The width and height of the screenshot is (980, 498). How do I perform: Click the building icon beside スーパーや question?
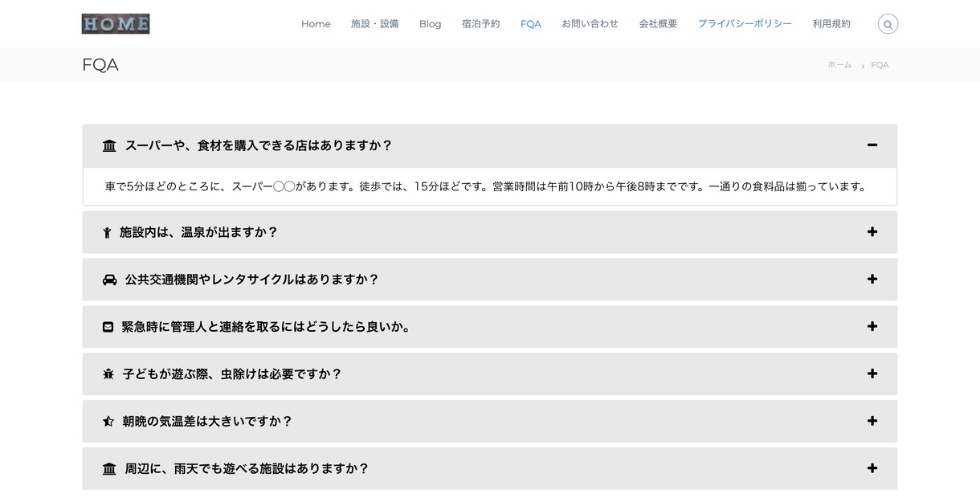pos(109,146)
